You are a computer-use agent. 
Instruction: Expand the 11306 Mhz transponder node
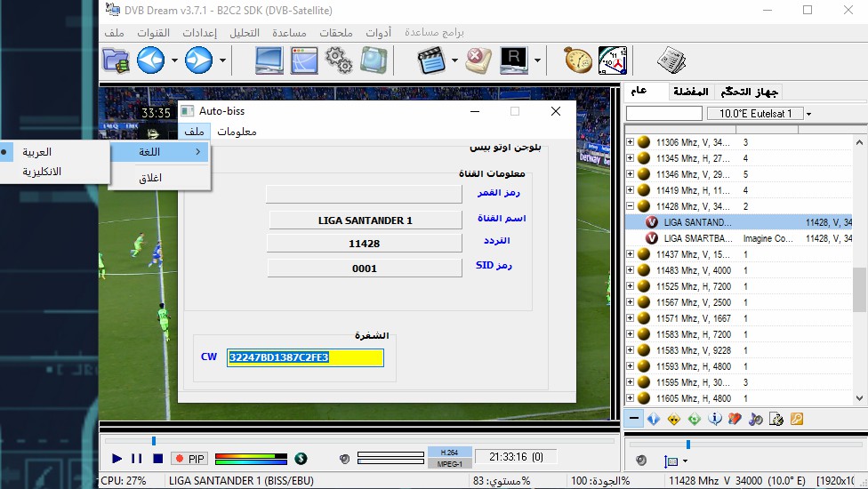(x=630, y=142)
